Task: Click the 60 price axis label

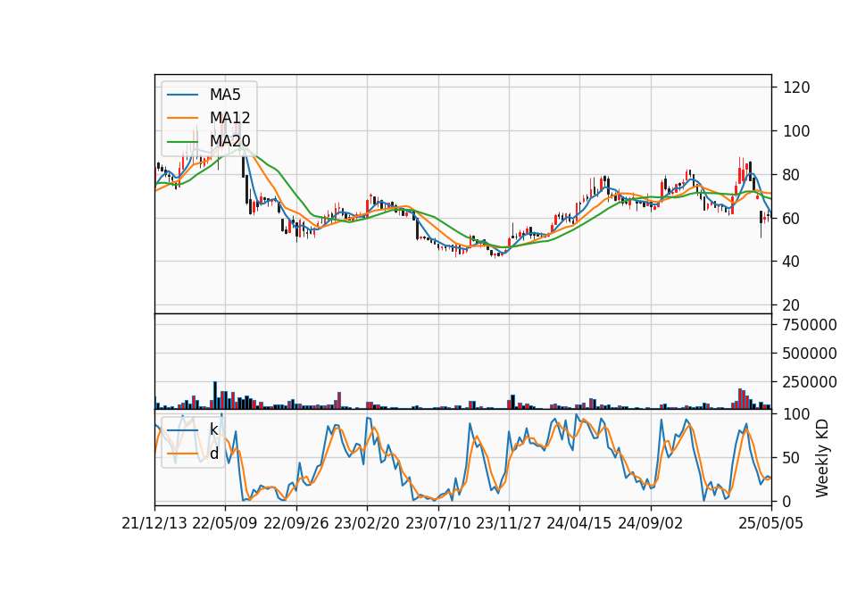Action: [792, 218]
